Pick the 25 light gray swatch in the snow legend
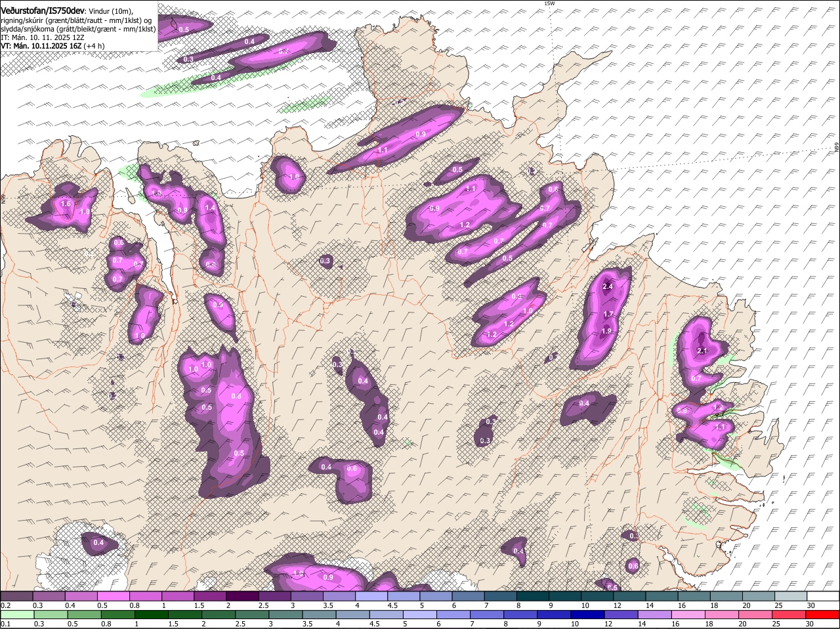840x629 pixels. click(x=791, y=596)
